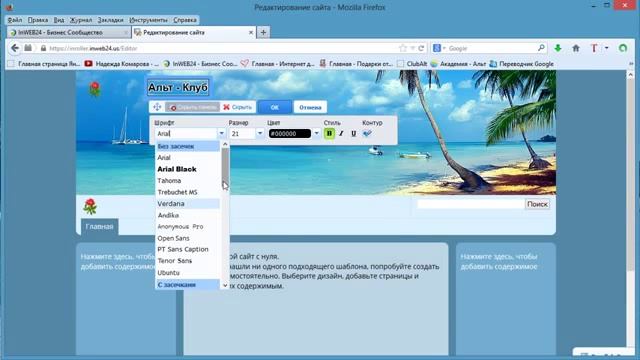Close the Редактирование сайта tab
640x360 pixels.
(251, 32)
